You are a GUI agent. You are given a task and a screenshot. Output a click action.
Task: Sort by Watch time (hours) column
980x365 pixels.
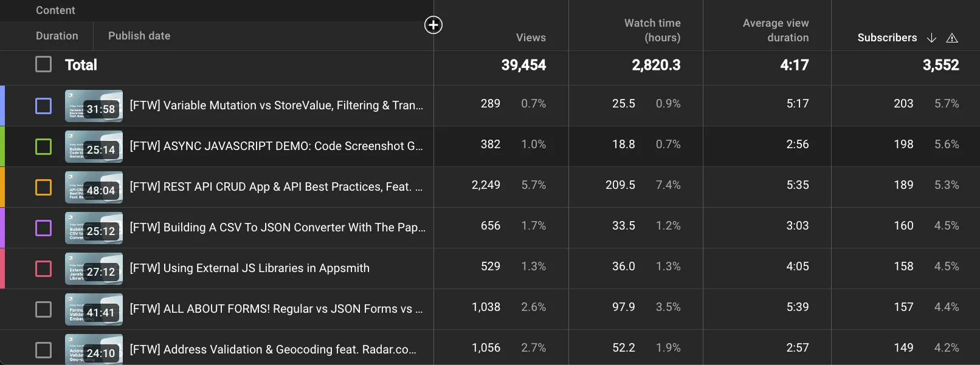[x=652, y=30]
